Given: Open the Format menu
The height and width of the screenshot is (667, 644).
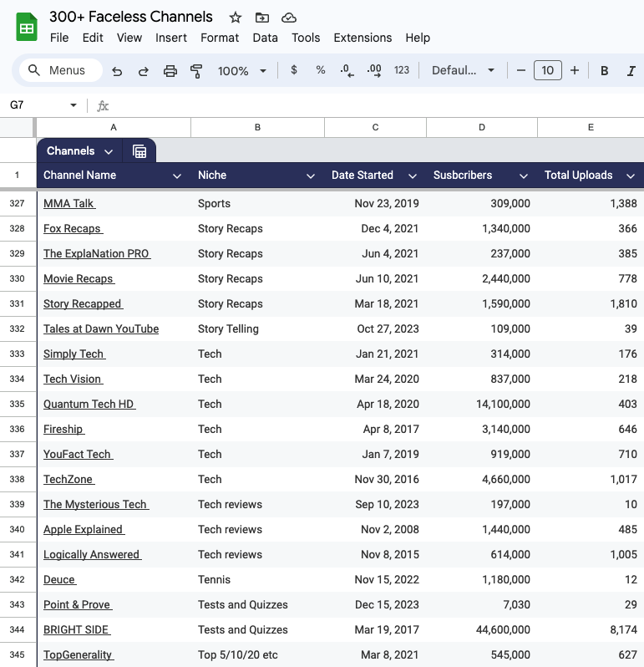Looking at the screenshot, I should [220, 38].
